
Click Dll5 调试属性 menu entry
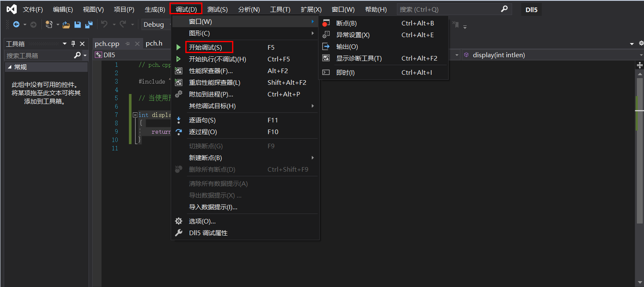tap(209, 233)
